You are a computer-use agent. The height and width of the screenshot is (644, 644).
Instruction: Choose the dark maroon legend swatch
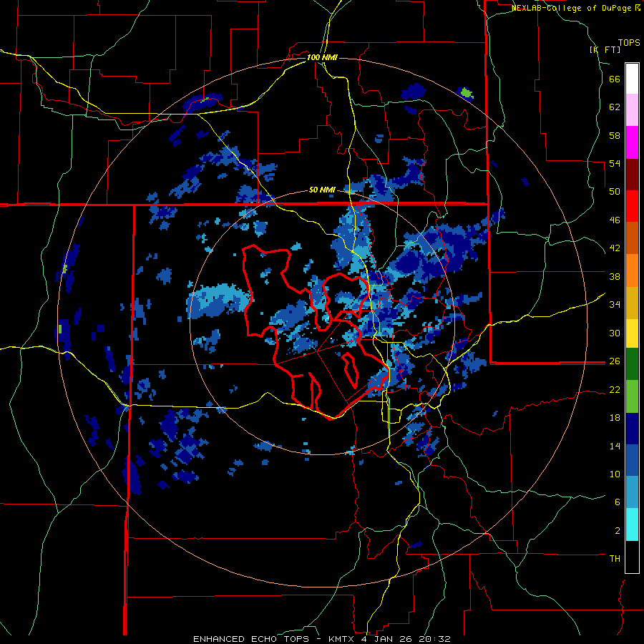[x=632, y=175]
